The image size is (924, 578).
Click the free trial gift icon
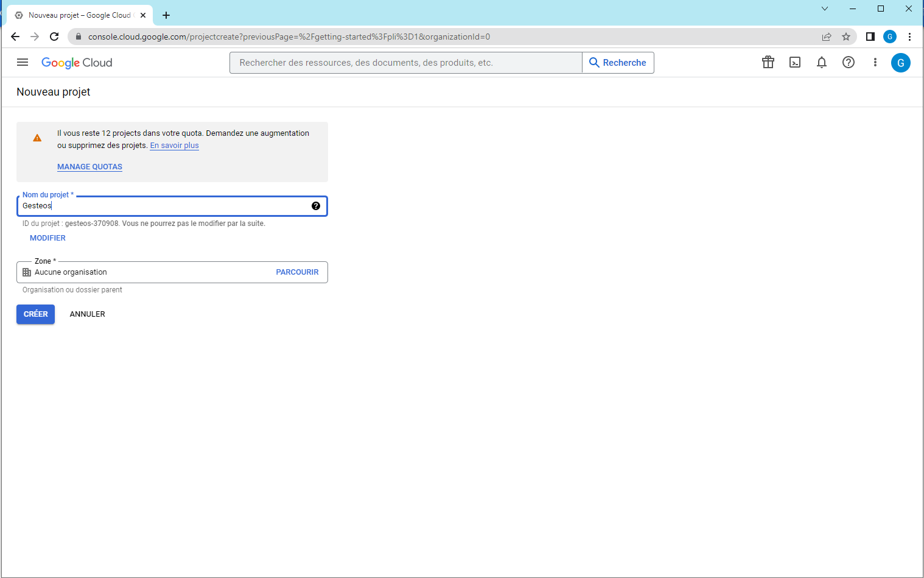pos(768,62)
